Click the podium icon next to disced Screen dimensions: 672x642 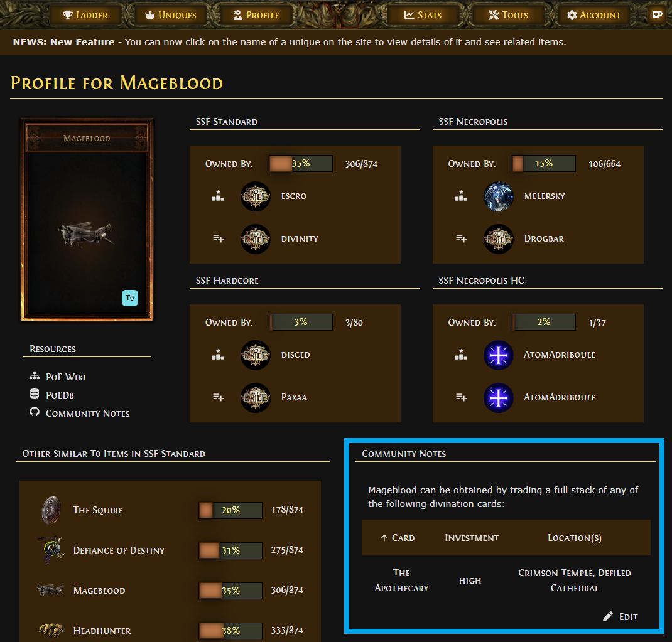coord(218,355)
